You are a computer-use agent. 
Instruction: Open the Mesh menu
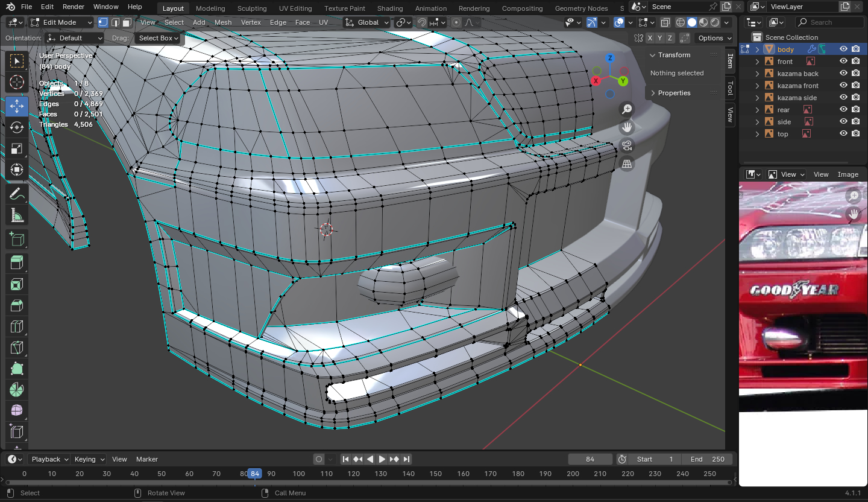click(x=222, y=22)
